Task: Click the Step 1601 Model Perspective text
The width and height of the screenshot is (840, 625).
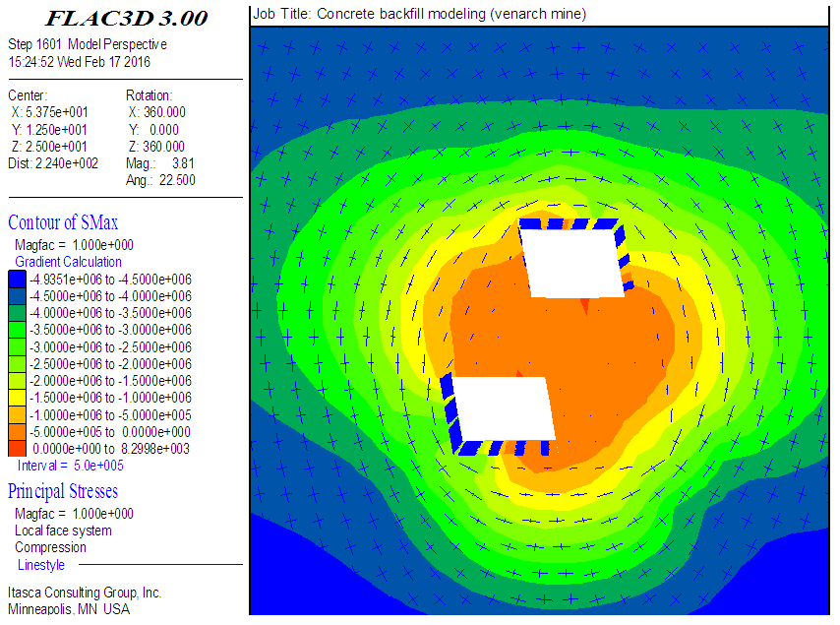Action: [88, 44]
